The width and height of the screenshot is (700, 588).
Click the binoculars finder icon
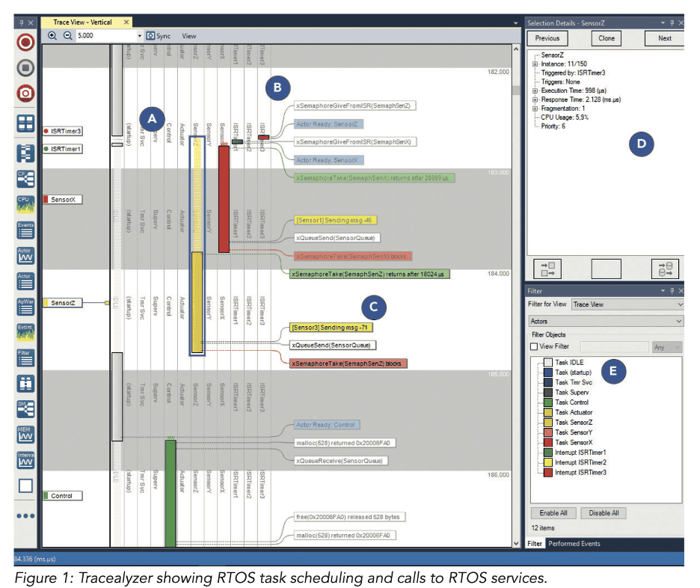pos(25,384)
